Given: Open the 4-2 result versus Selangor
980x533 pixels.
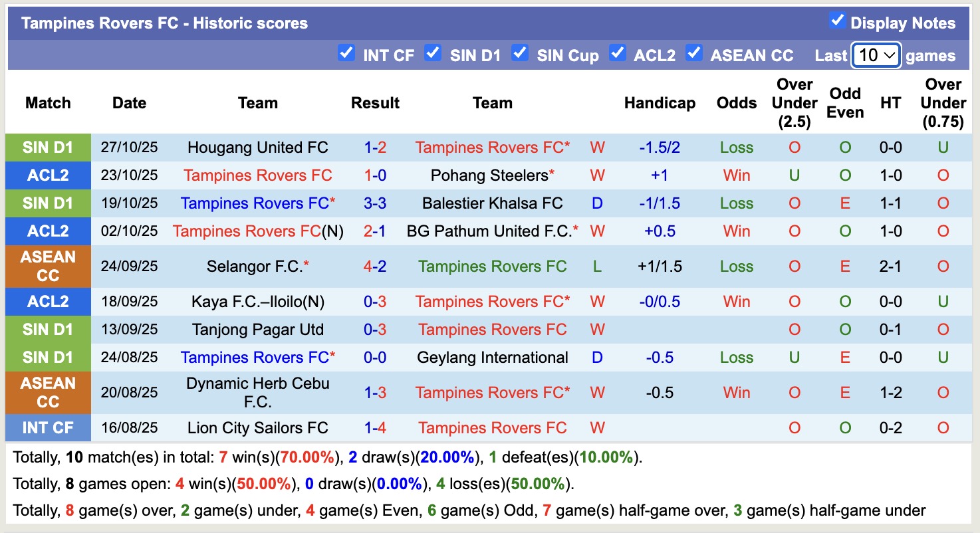Looking at the screenshot, I should coord(375,266).
